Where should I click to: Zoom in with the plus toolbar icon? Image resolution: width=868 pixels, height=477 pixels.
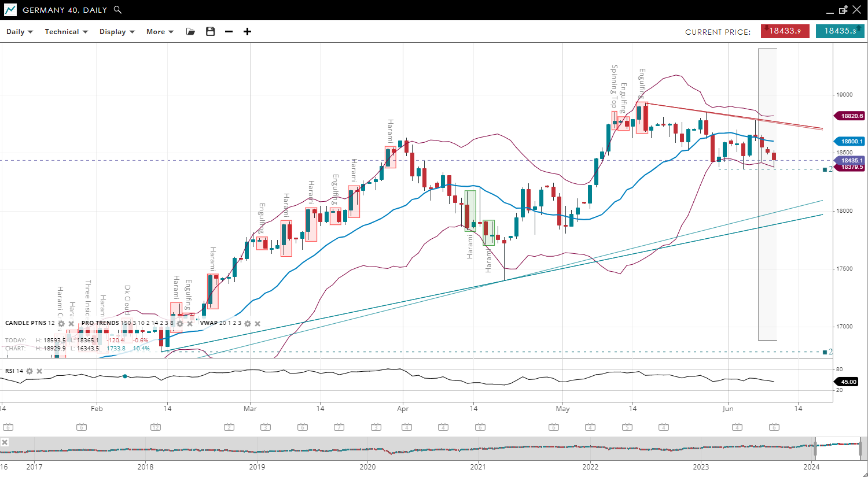(247, 32)
